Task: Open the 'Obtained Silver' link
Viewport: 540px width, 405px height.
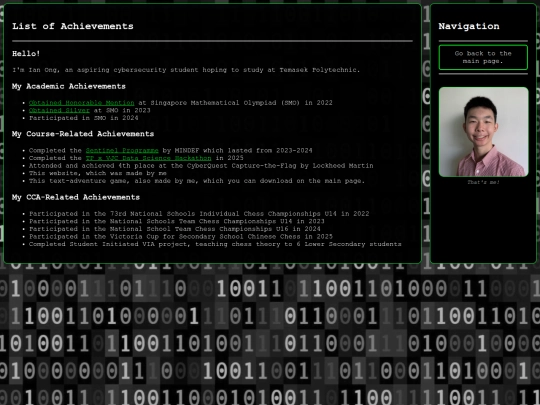Action: [x=59, y=110]
